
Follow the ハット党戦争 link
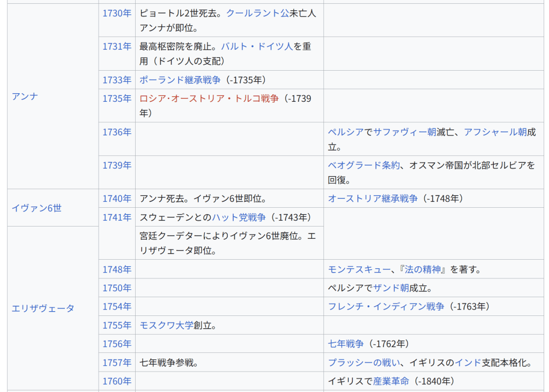(x=239, y=217)
